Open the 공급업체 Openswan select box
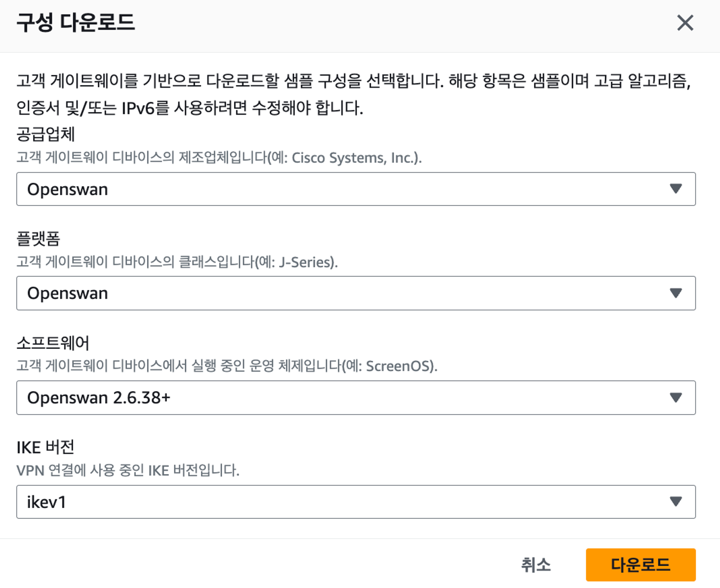Screen dimensions: 720x588 click(356, 189)
